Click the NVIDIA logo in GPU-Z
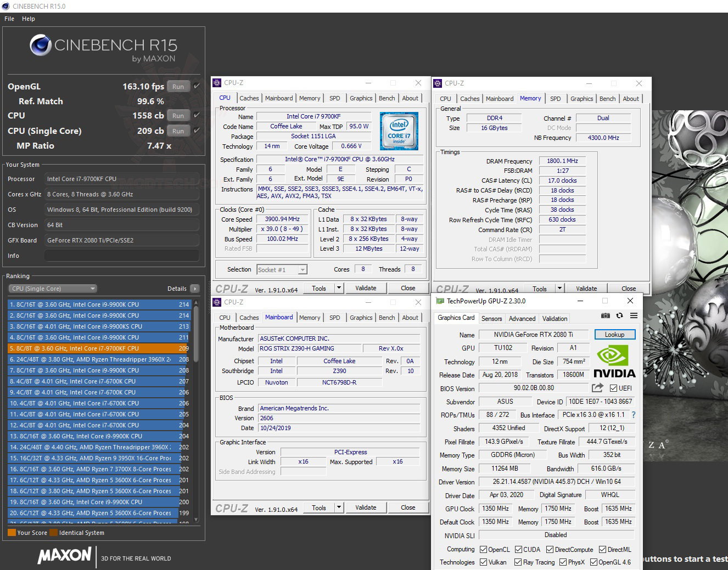 (x=614, y=362)
